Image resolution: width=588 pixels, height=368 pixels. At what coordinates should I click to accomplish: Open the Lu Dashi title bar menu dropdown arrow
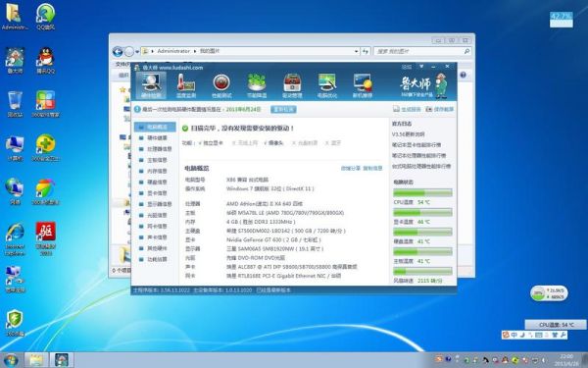(x=421, y=67)
